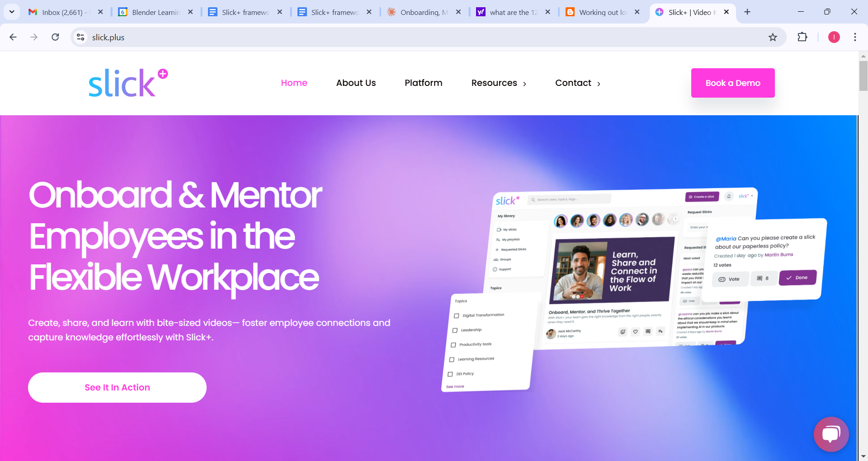Screen dimensions: 868x461
Task: Open the Chrome profile avatar
Action: tap(834, 37)
